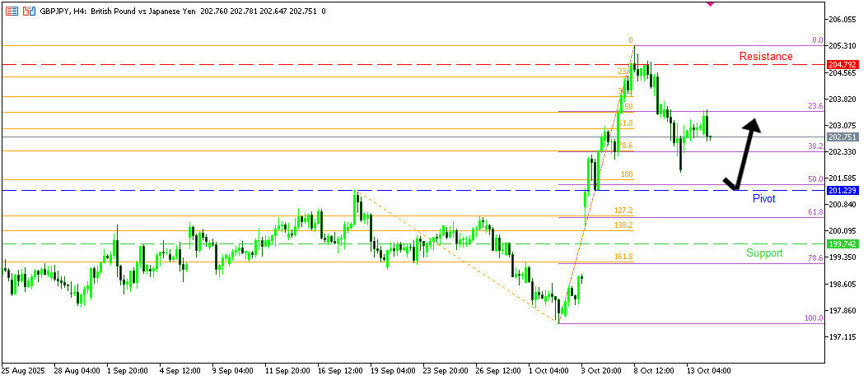Screen dimensions: 868x380
Task: Select the red Resistance text label
Action: [765, 57]
